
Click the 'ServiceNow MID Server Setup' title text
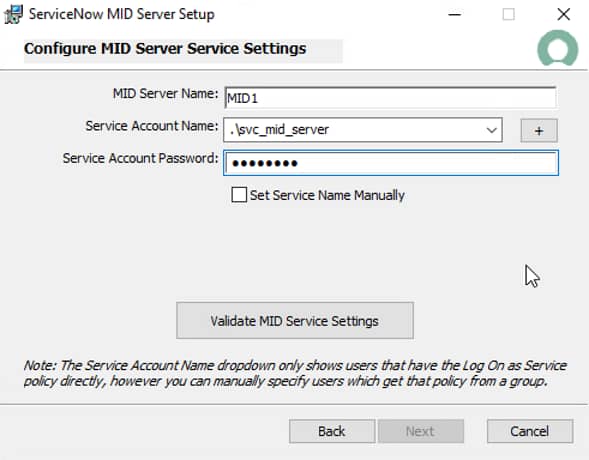(122, 14)
